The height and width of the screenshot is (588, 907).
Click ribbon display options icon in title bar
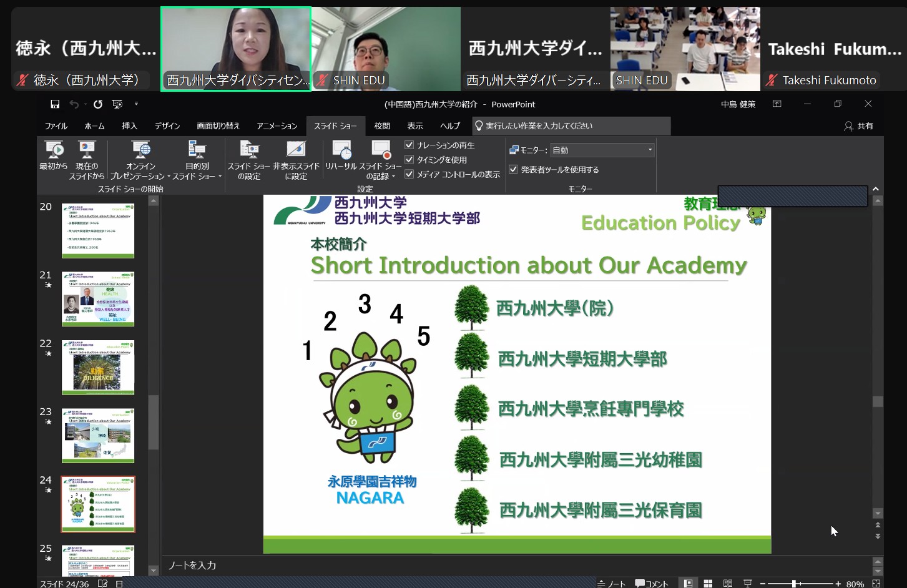pyautogui.click(x=777, y=104)
